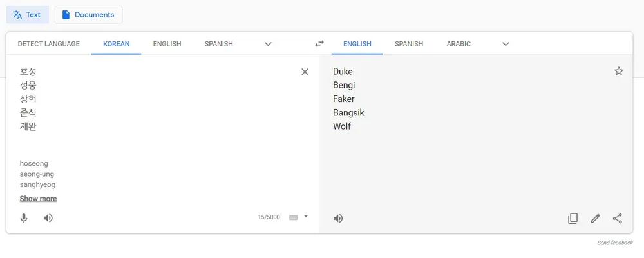
Task: Copy translation to clipboard
Action: [573, 218]
